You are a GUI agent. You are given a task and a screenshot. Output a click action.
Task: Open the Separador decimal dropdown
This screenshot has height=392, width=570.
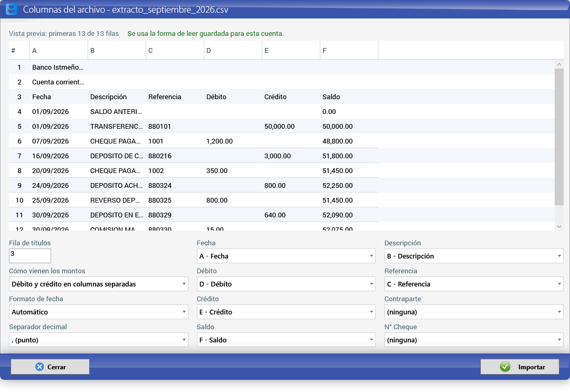pos(99,340)
